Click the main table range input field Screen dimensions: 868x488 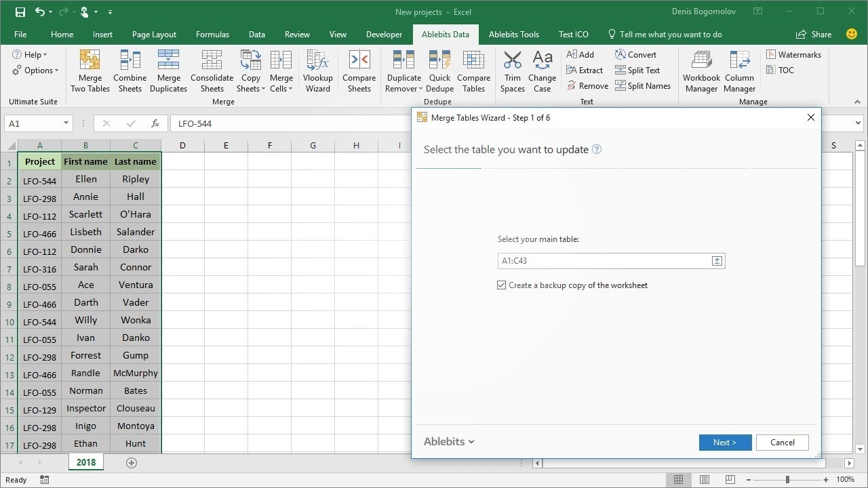(x=604, y=261)
